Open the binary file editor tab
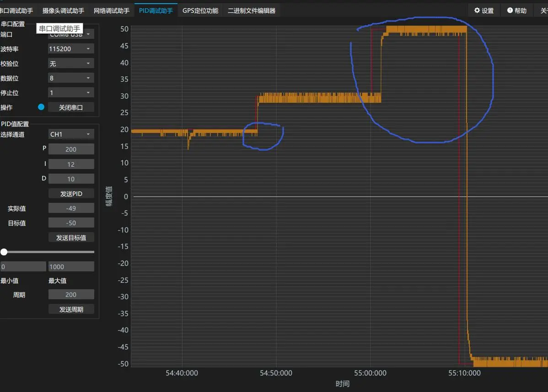The width and height of the screenshot is (548, 392). [252, 11]
